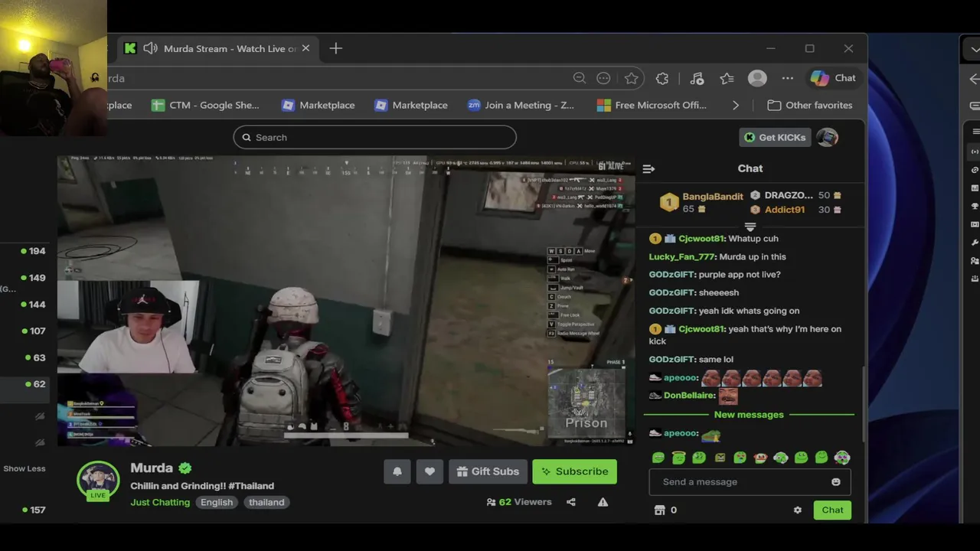The image size is (980, 551).
Task: Open a new browser tab
Action: point(335,48)
